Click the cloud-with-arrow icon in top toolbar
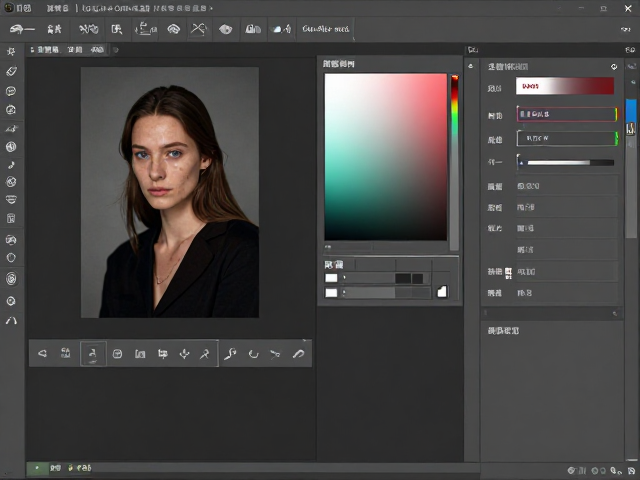This screenshot has width=640, height=480. click(x=282, y=29)
